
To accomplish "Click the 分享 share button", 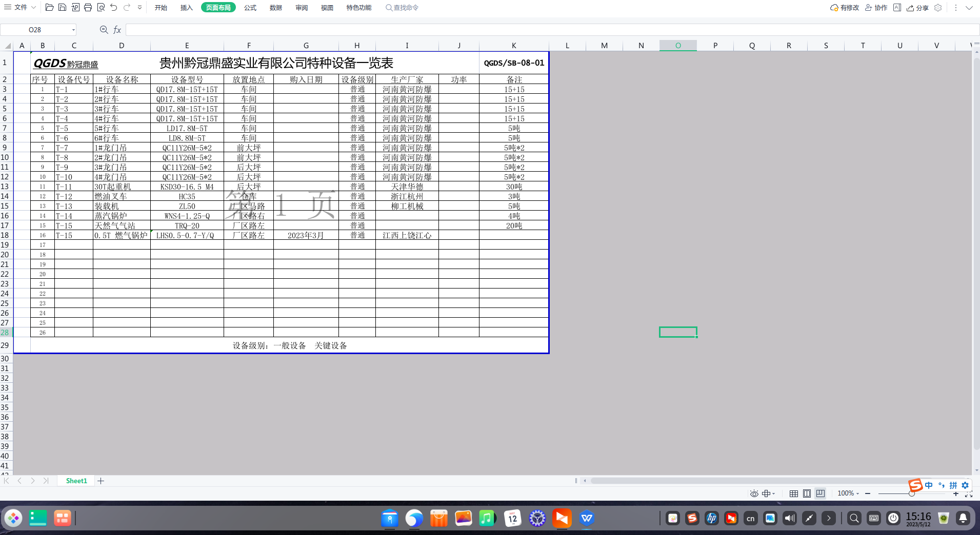I will tap(918, 8).
